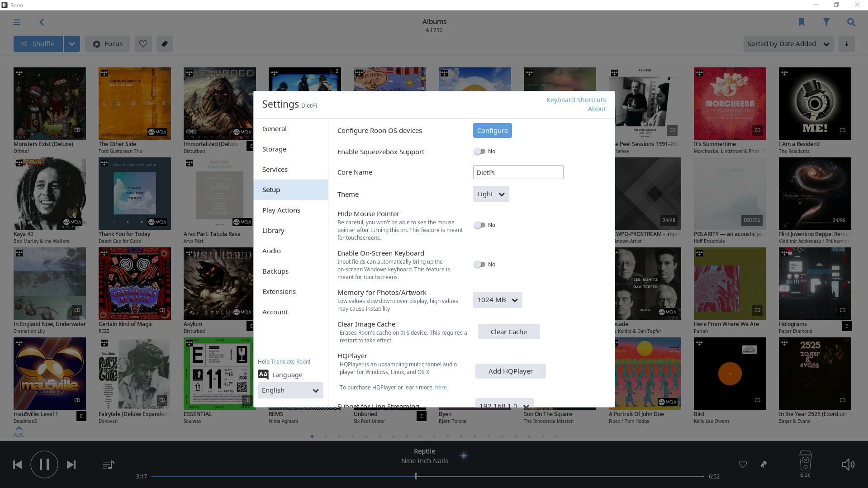Screen dimensions: 868x488
Task: Seek within the track progress bar
Action: point(427,476)
